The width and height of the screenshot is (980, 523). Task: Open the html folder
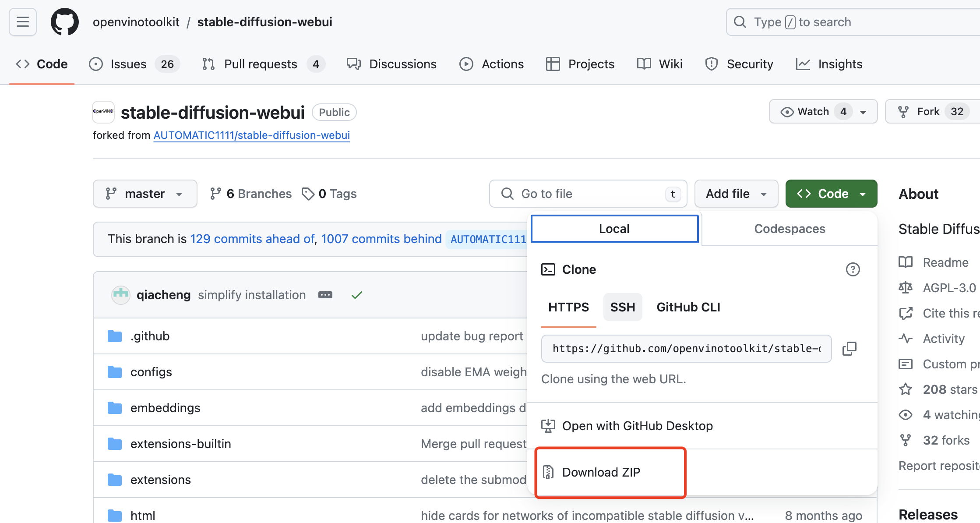143,516
